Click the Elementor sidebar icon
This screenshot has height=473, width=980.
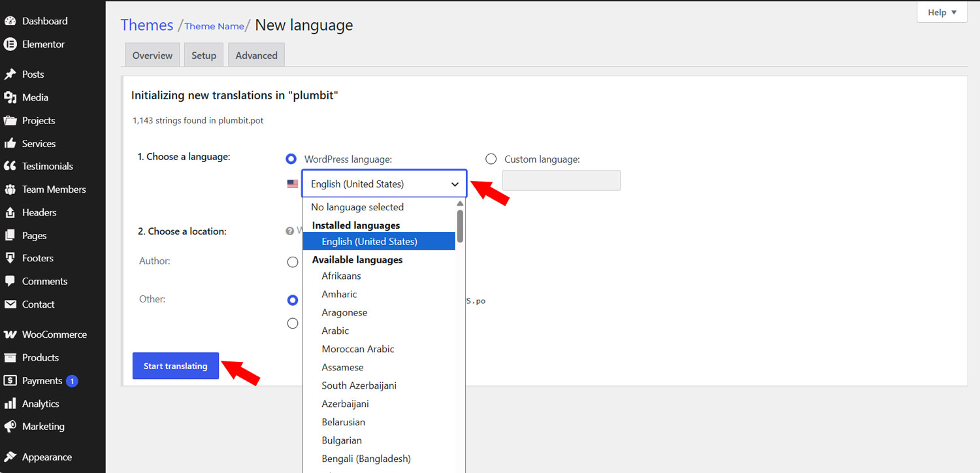(10, 44)
